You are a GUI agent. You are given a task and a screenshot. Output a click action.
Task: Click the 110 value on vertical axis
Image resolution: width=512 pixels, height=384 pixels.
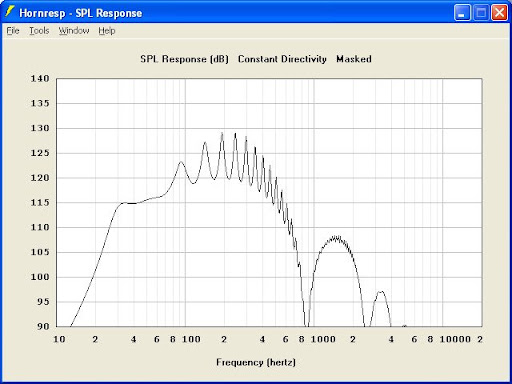[x=40, y=227]
